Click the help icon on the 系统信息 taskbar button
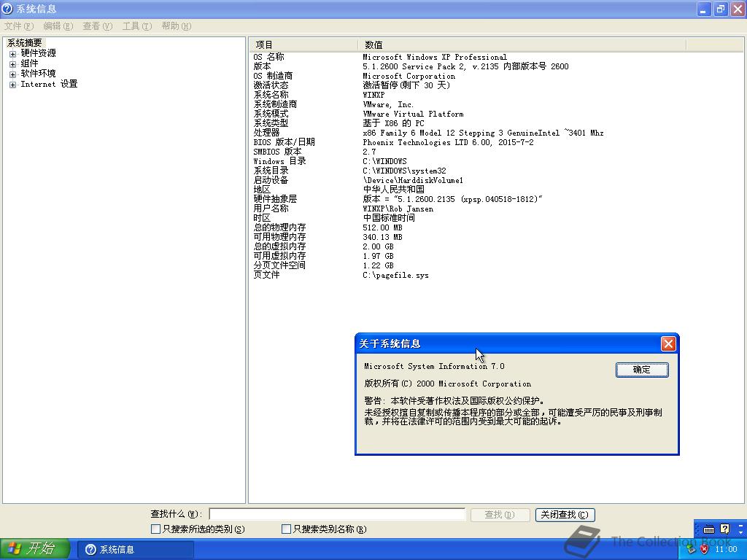The height and width of the screenshot is (560, 747). click(90, 550)
